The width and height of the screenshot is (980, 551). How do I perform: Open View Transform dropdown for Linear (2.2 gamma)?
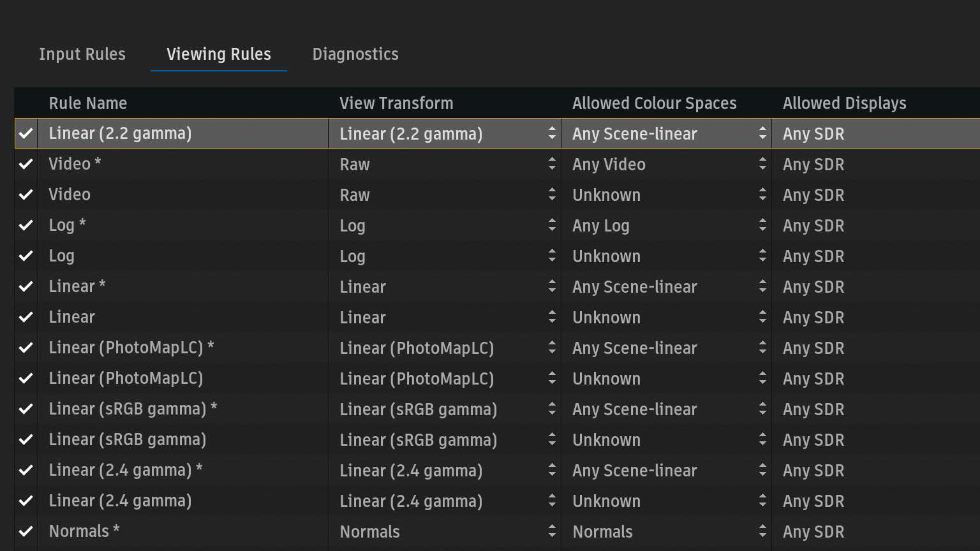pyautogui.click(x=551, y=134)
